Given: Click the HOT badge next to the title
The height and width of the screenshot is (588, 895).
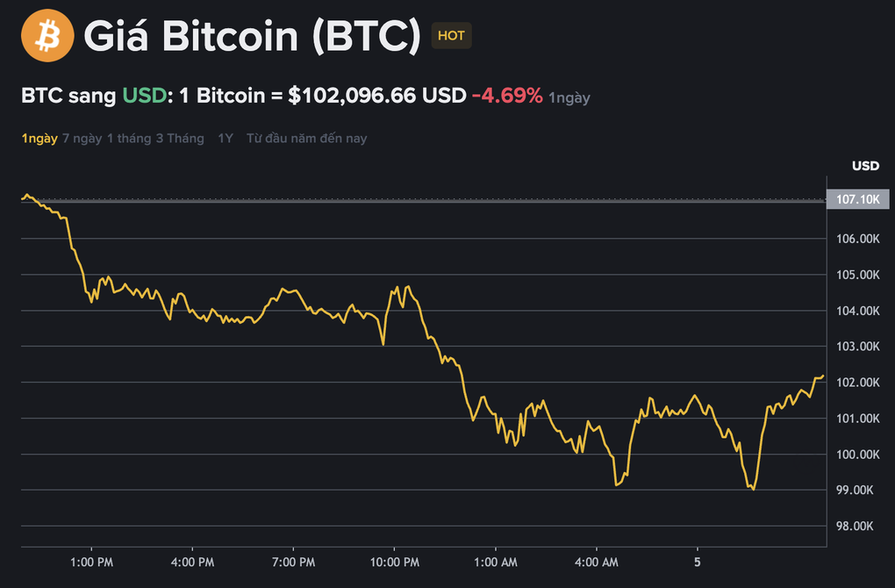Looking at the screenshot, I should [x=451, y=35].
